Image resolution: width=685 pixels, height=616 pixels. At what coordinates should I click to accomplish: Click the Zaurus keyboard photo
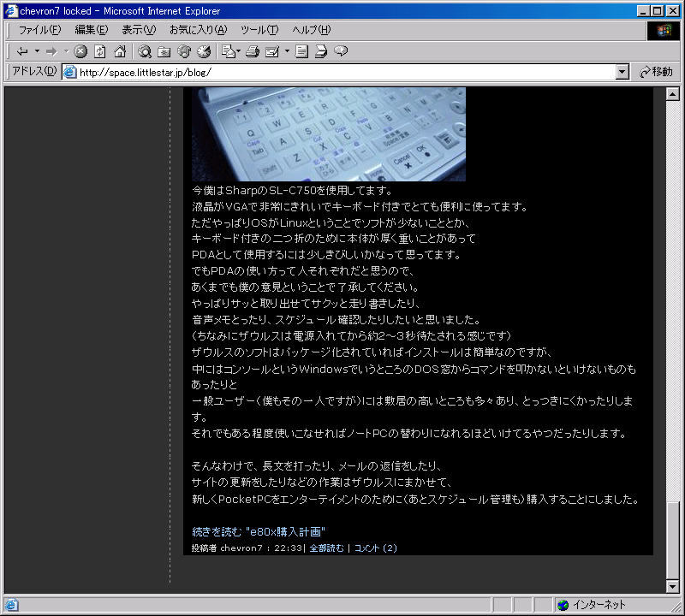click(329, 134)
